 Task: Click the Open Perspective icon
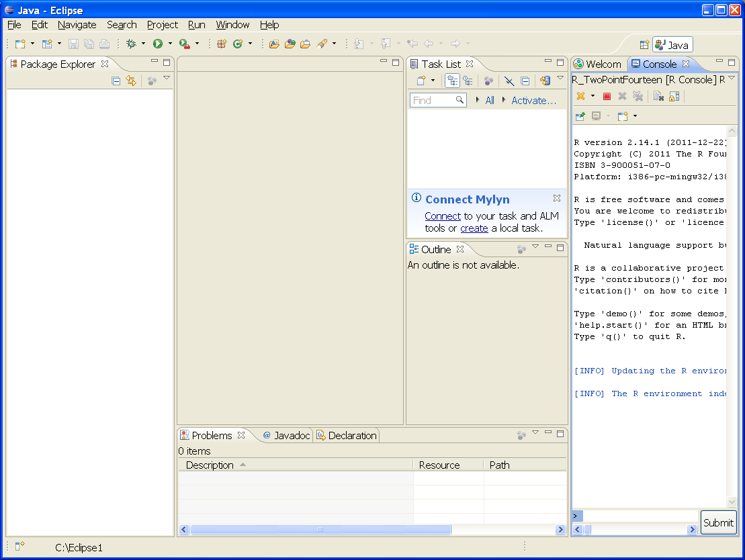644,44
